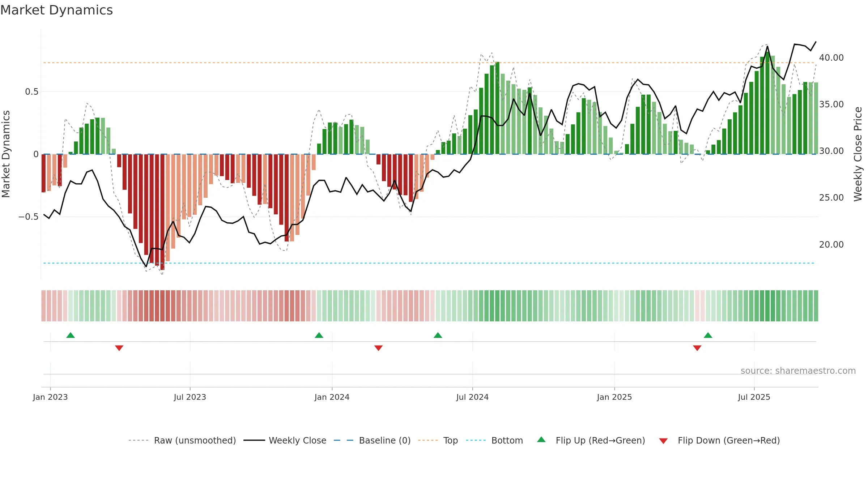Toggle the Flip Down (Green→Red) legend entry
868x488 pixels.
tap(719, 440)
